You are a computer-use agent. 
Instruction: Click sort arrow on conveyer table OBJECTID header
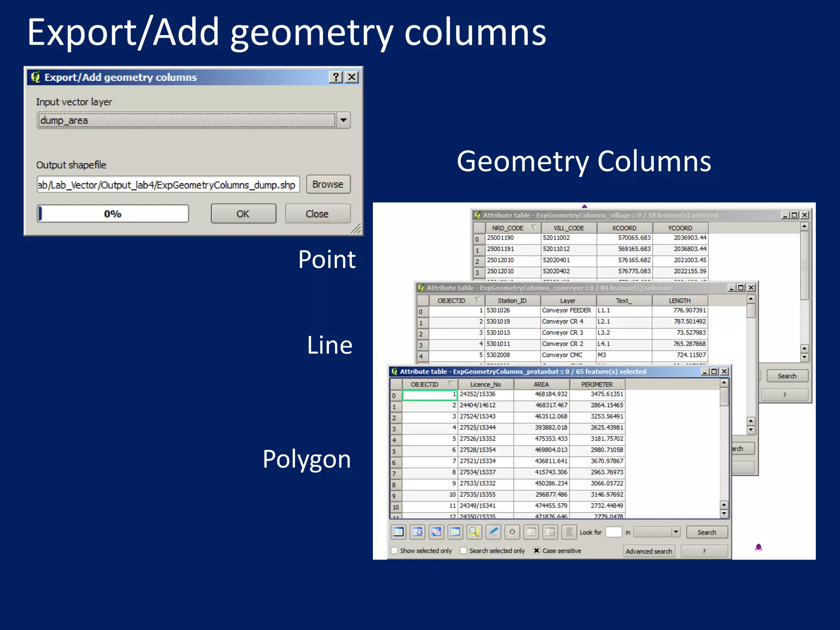click(477, 300)
